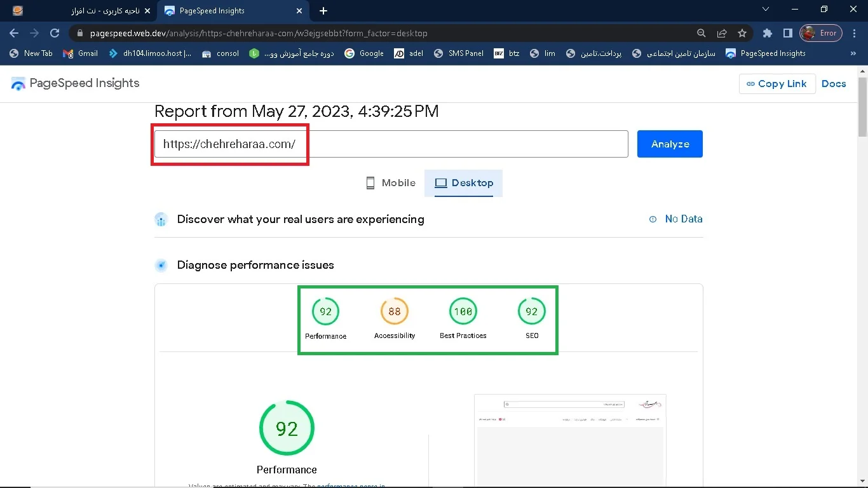Open the dh104.limoo.host bookmark
The height and width of the screenshot is (488, 868).
click(151, 53)
